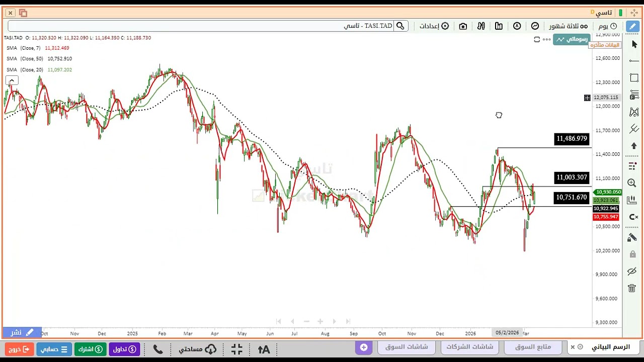Select the measure ruler tool
Image resolution: width=644 pixels, height=362 pixels.
click(x=632, y=200)
